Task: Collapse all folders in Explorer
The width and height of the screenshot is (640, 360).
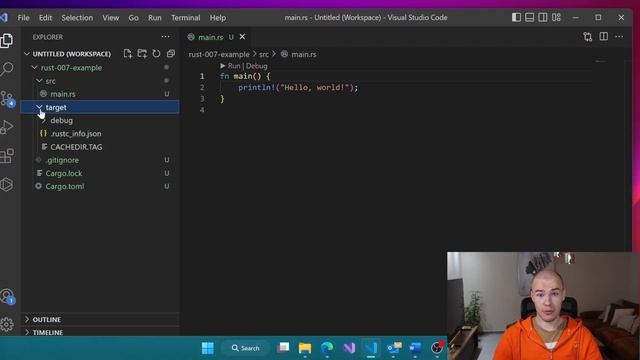Action: (171, 53)
